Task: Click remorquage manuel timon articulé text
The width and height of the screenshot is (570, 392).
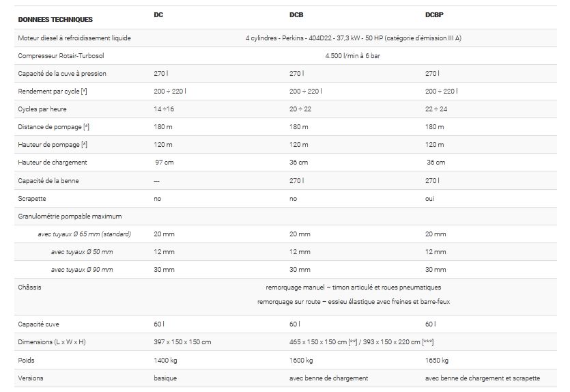Action: 353,288
